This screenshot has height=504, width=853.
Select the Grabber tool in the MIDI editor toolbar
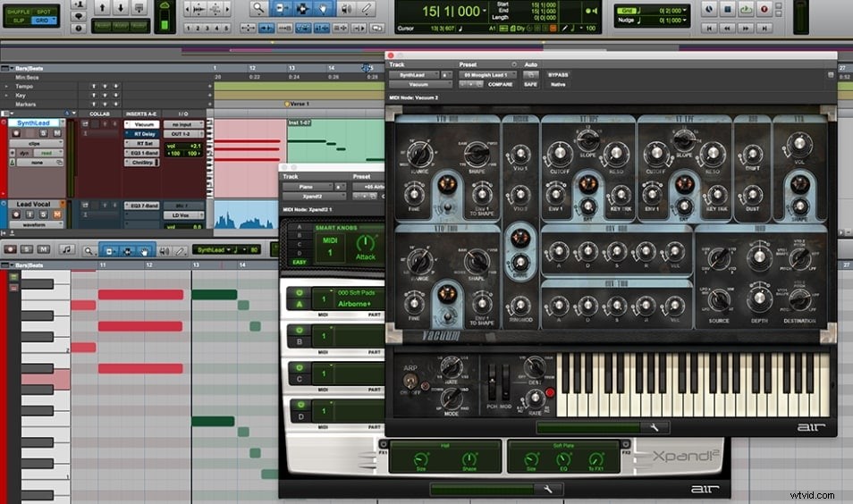point(144,250)
